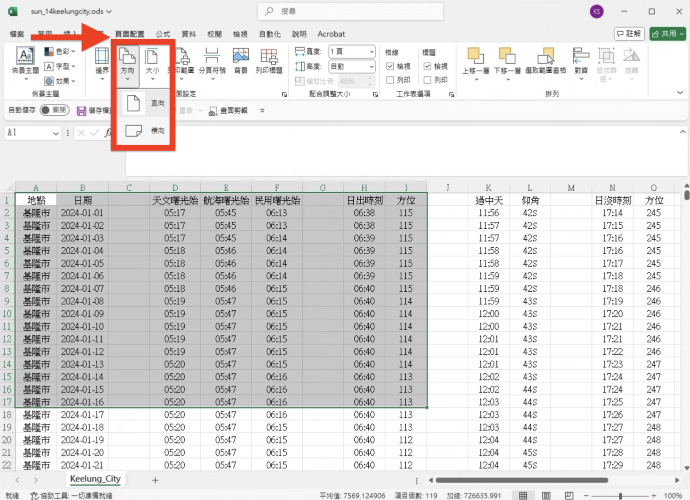Click the Name Box showing A1

28,132
